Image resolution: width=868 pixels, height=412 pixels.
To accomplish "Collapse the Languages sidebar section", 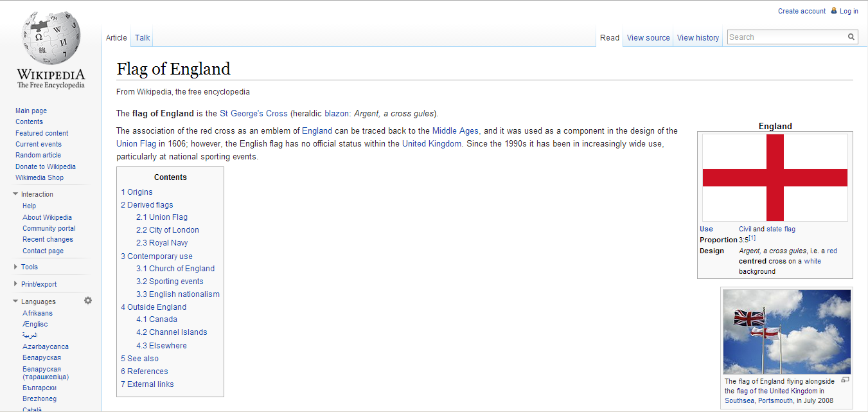I will click(x=15, y=301).
